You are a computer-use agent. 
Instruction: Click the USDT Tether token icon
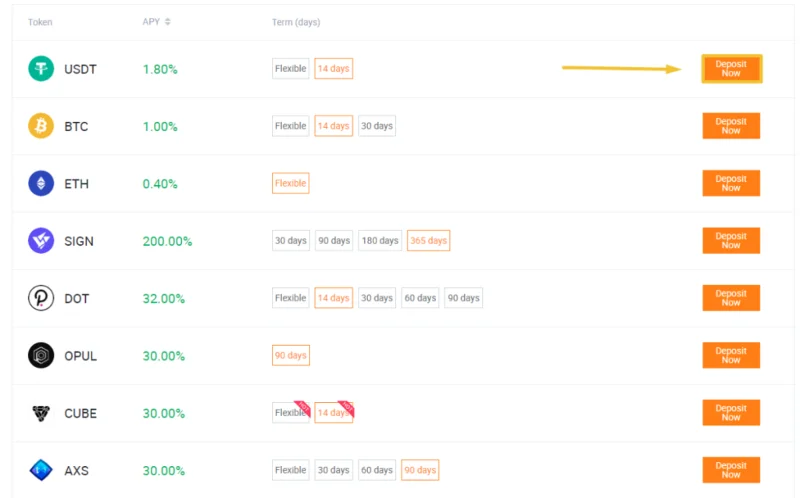click(41, 68)
